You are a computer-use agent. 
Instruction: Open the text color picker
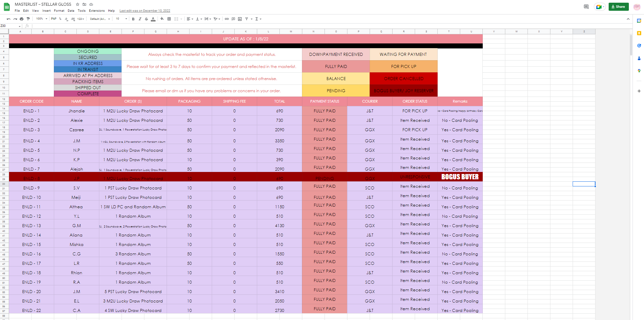(x=153, y=19)
